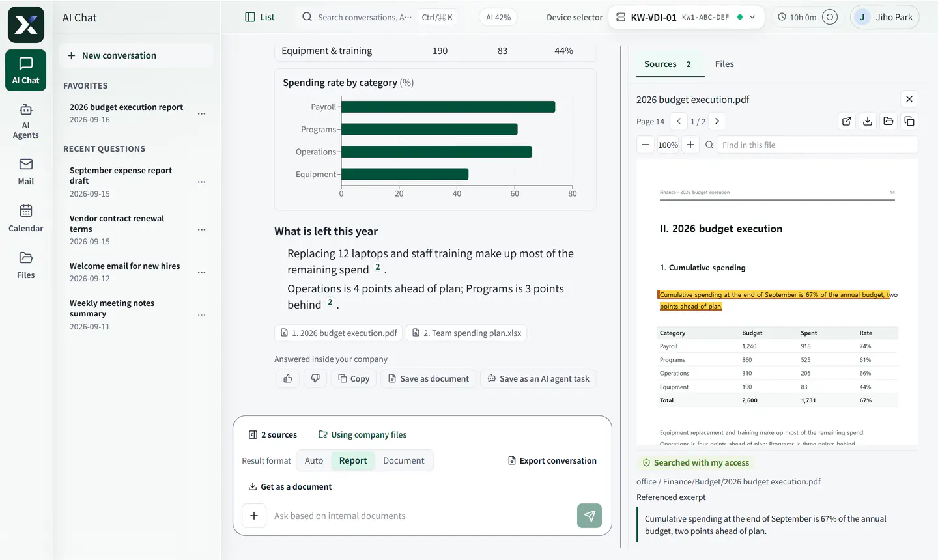Click the session timer refresh icon
This screenshot has height=560, width=938.
tap(830, 17)
